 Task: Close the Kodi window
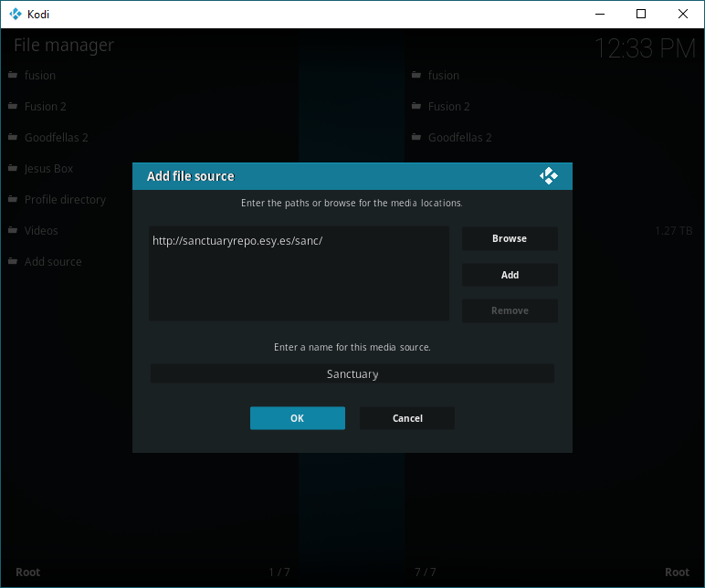click(682, 14)
